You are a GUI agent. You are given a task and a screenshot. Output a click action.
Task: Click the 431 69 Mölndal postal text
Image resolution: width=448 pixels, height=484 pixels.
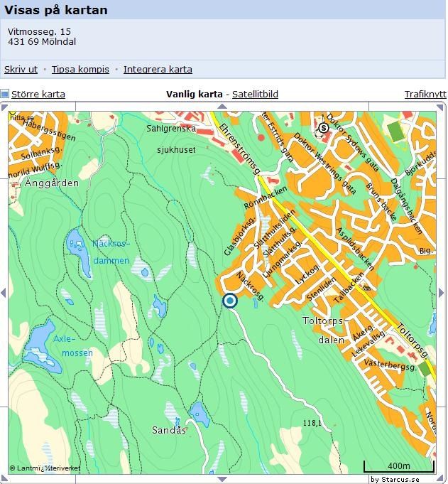[x=42, y=42]
